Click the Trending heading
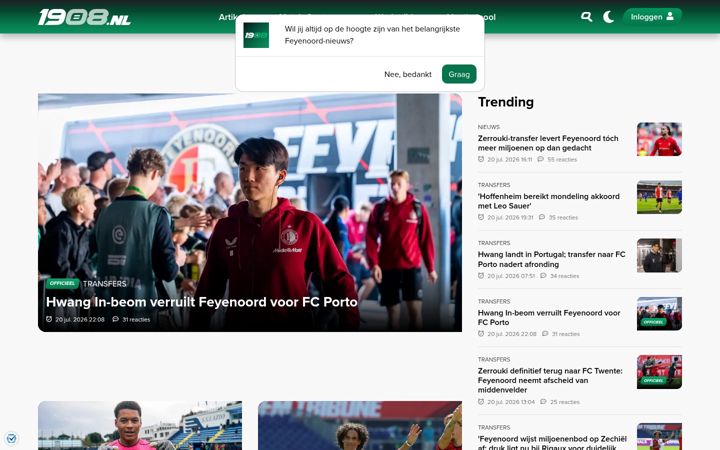Screen dimensions: 720x450 click(x=506, y=102)
